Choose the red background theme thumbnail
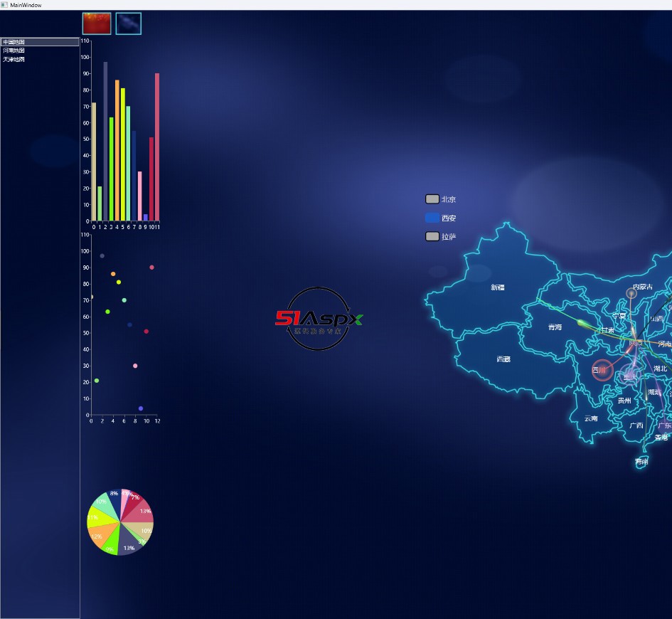Viewport: 672px width, 619px height. [97, 23]
